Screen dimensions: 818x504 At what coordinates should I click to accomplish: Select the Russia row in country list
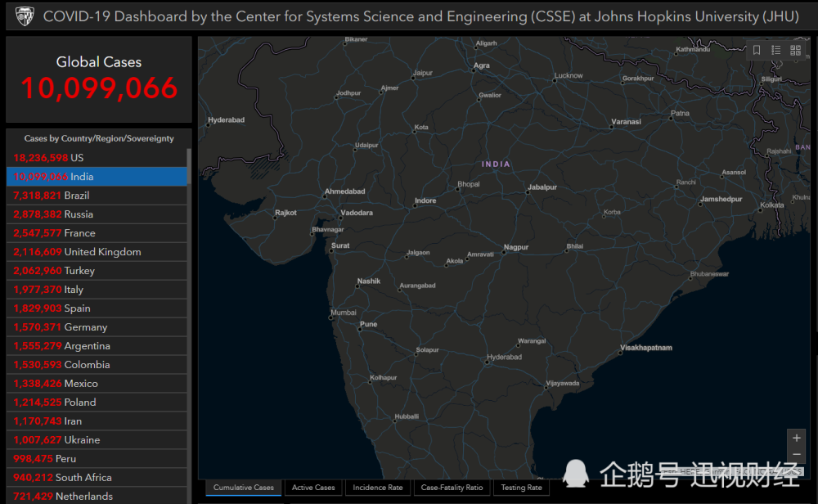(x=97, y=214)
